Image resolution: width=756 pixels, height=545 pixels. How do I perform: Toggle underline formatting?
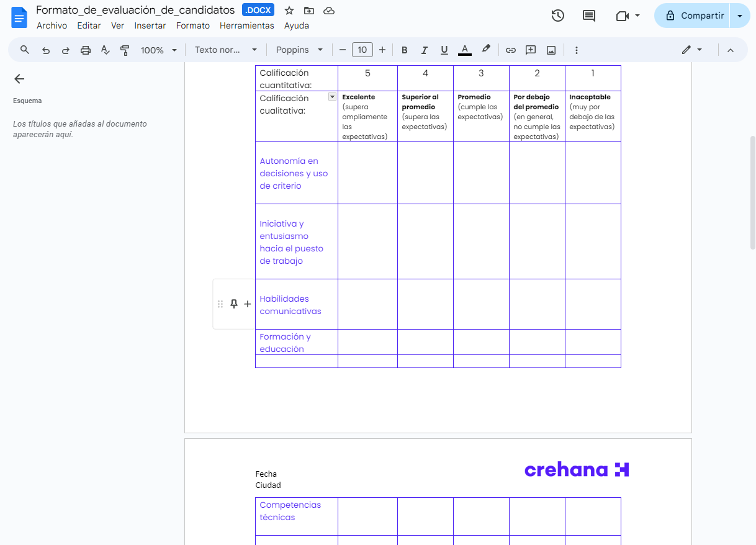tap(444, 50)
